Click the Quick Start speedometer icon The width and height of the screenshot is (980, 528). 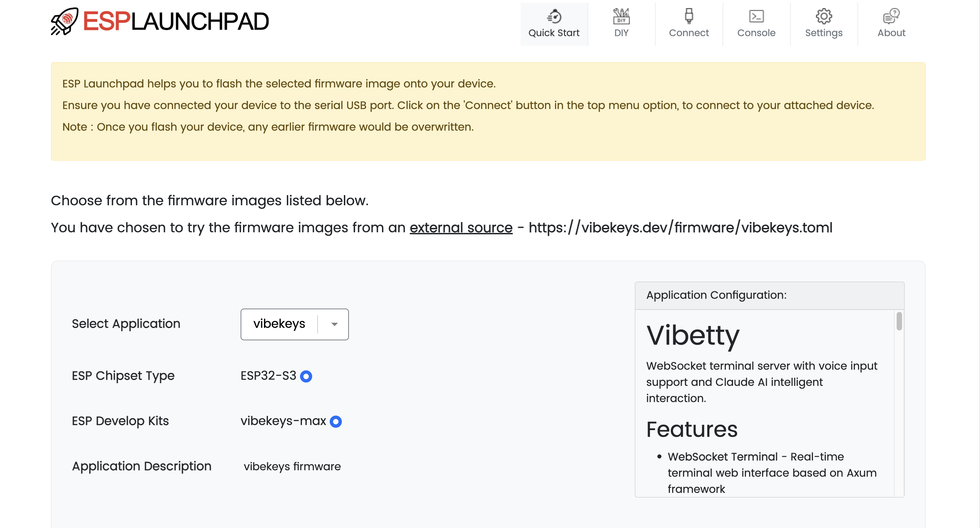tap(554, 16)
